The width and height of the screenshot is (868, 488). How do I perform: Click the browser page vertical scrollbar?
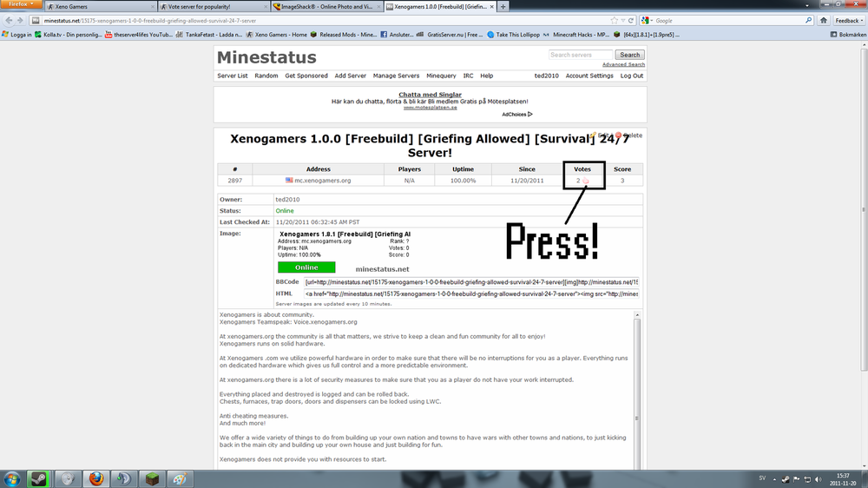pos(864,210)
